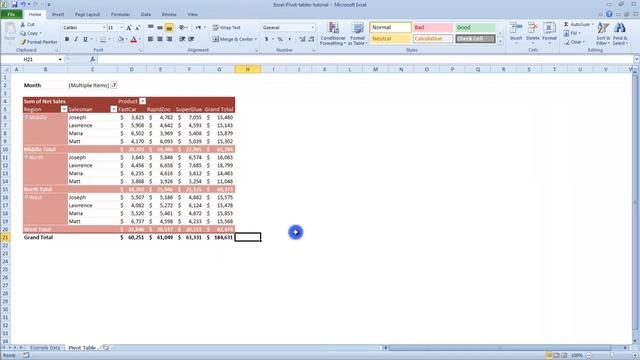Screen dimensions: 640x360
Task: Open the Region filter dropdown
Action: (x=64, y=109)
